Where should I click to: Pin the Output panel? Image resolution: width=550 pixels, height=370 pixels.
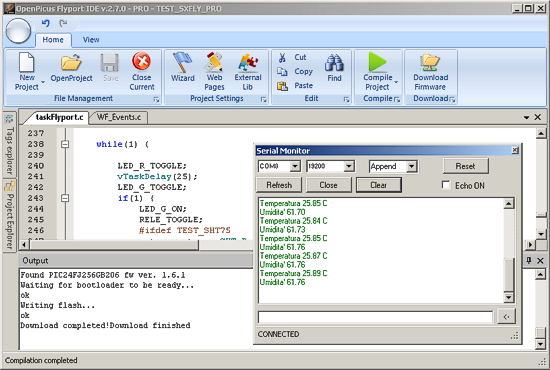point(529,260)
